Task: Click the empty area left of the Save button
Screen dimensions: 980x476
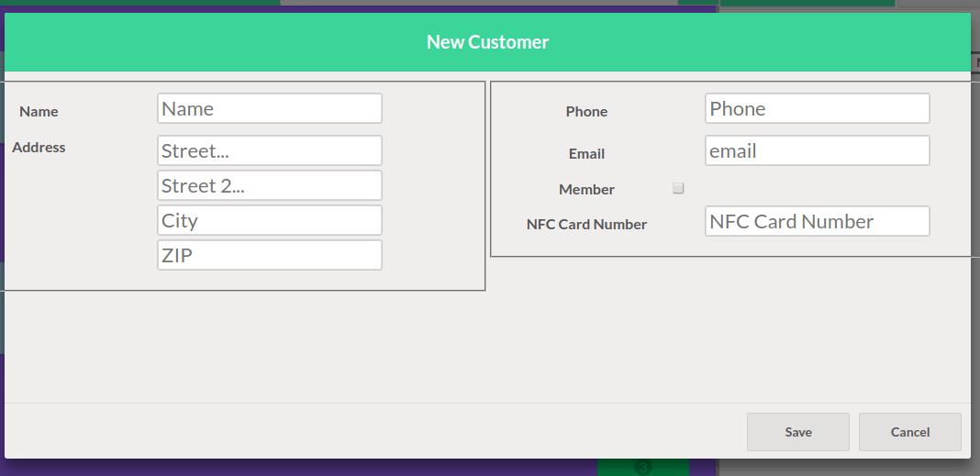Action: [x=367, y=432]
